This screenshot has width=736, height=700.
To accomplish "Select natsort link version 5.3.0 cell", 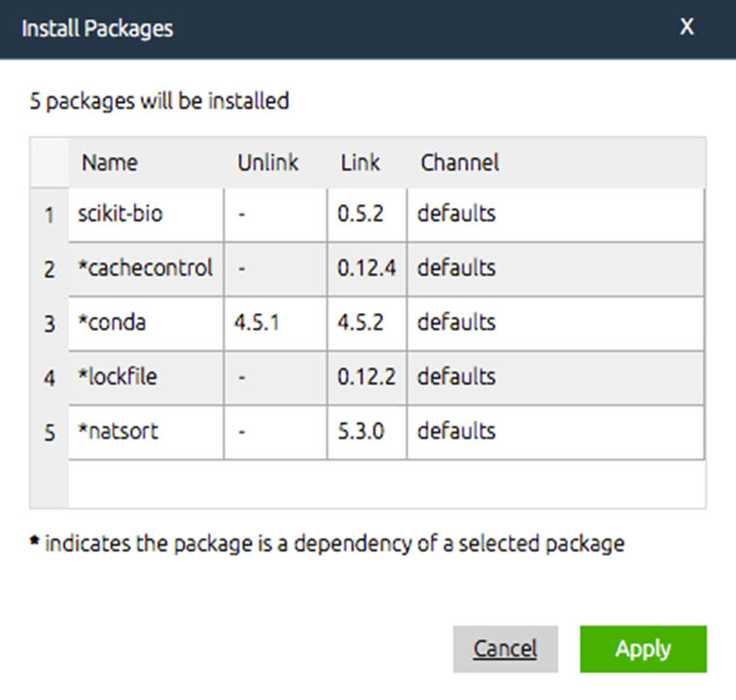I will click(368, 433).
